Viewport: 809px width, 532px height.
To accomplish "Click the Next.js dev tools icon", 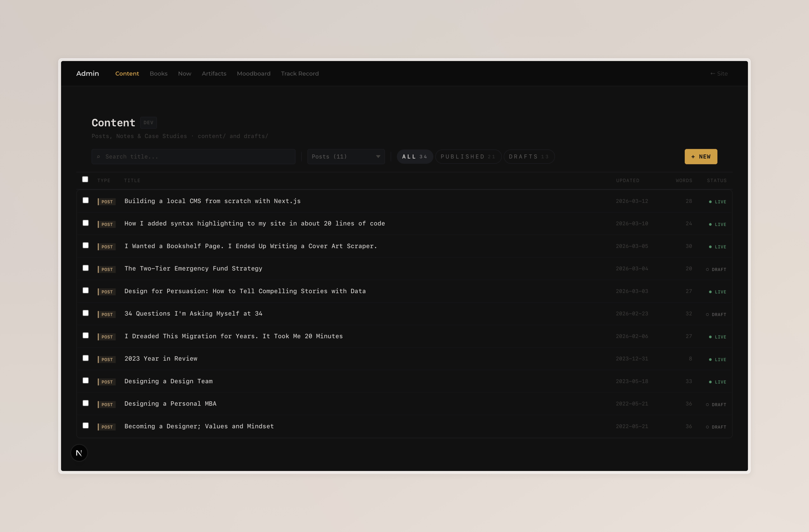I will coord(79,453).
